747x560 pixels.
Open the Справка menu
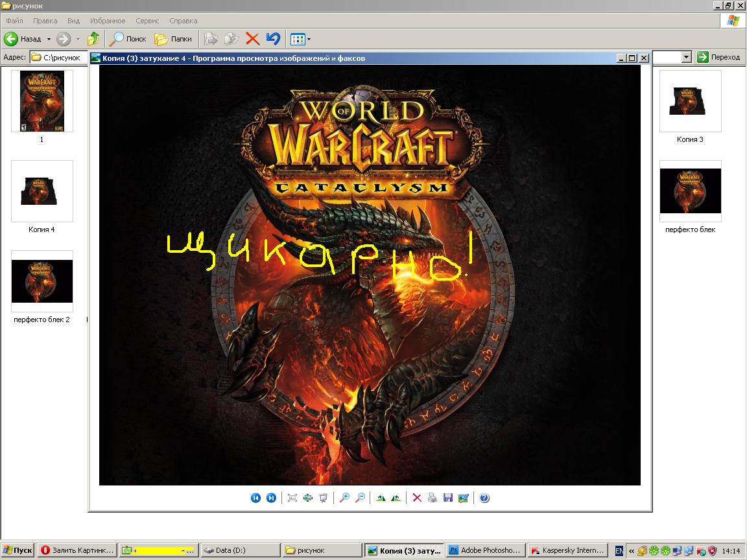point(184,21)
